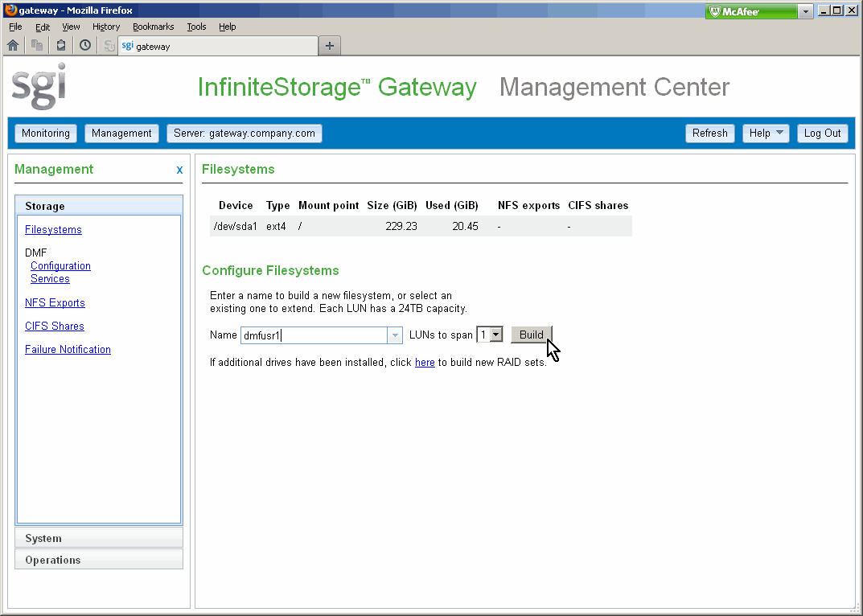The height and width of the screenshot is (616, 863).
Task: Minimize the Firefox window
Action: point(824,10)
